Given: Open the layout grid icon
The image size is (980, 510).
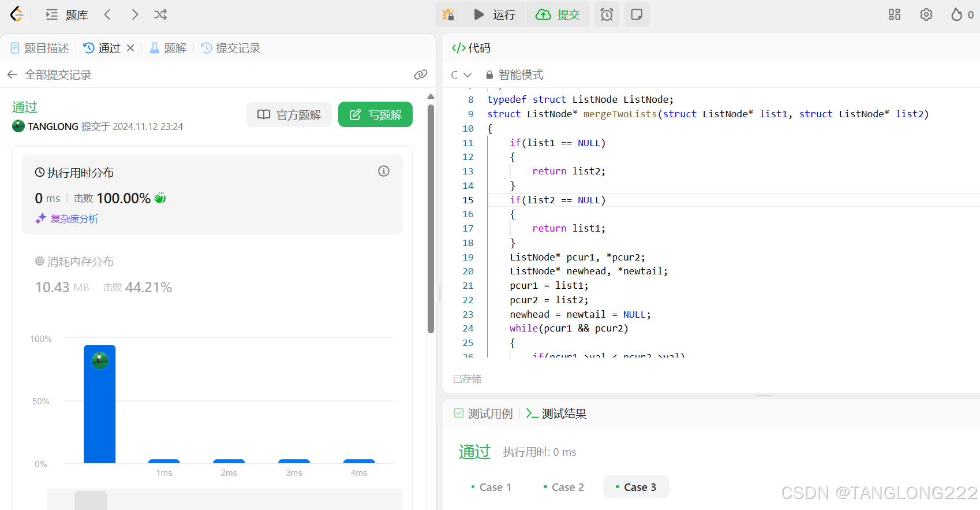Looking at the screenshot, I should (895, 14).
